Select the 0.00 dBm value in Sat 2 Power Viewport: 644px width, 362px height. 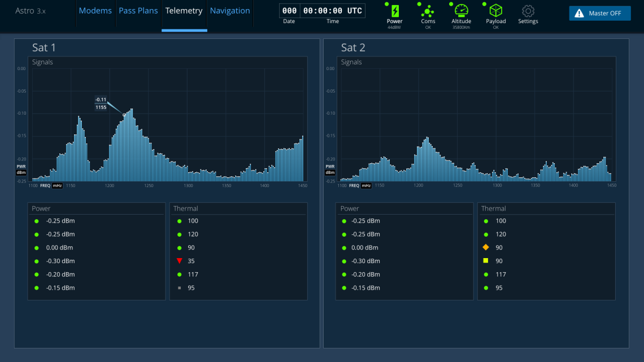pyautogui.click(x=365, y=248)
